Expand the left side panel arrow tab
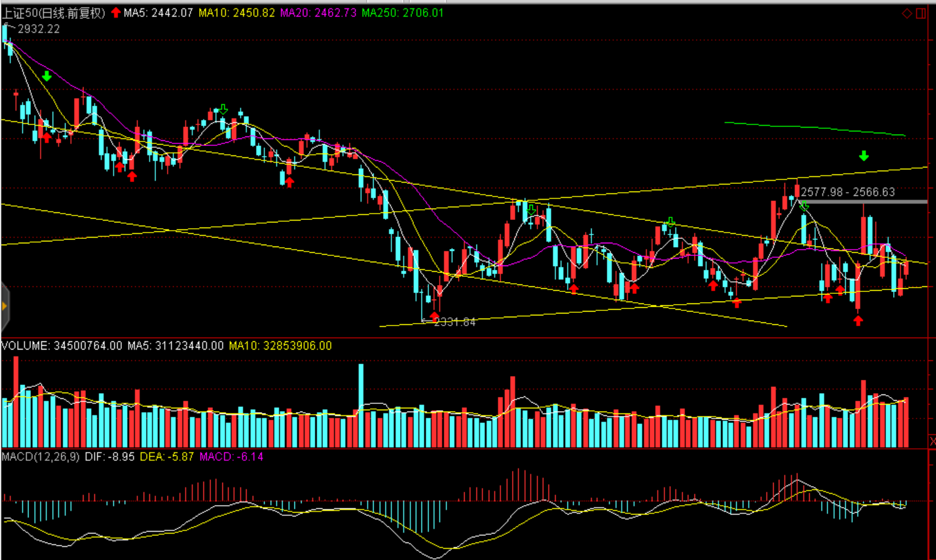This screenshot has width=936, height=560. click(4, 307)
